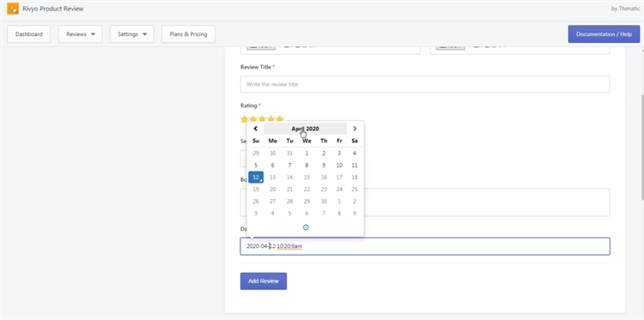
Task: Select April 29 in the calendar
Action: tap(307, 202)
